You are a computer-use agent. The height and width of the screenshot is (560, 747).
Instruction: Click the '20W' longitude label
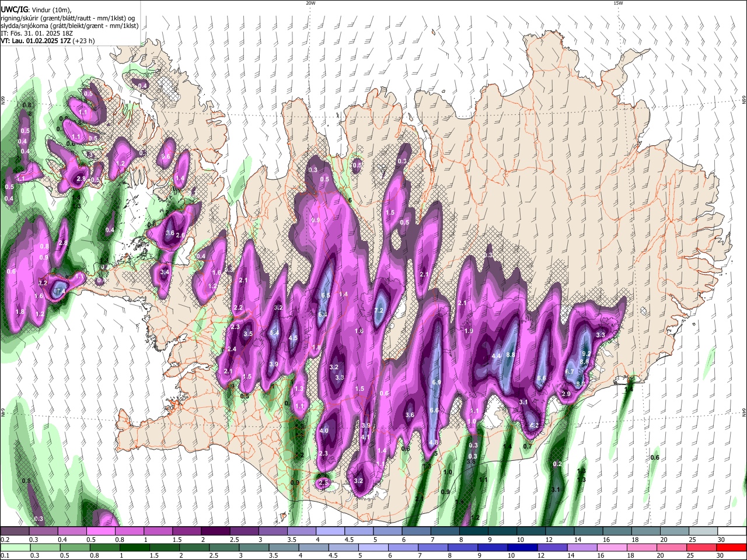coord(310,3)
